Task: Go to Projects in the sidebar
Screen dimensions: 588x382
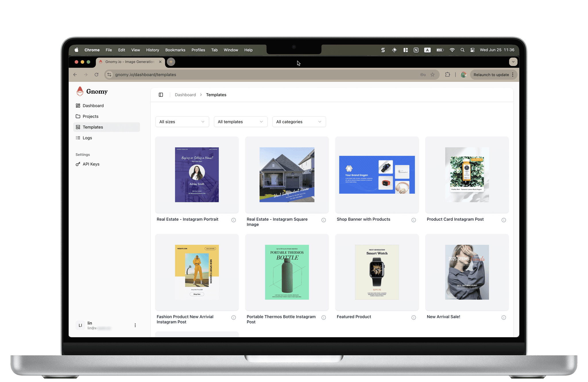Action: pos(90,116)
